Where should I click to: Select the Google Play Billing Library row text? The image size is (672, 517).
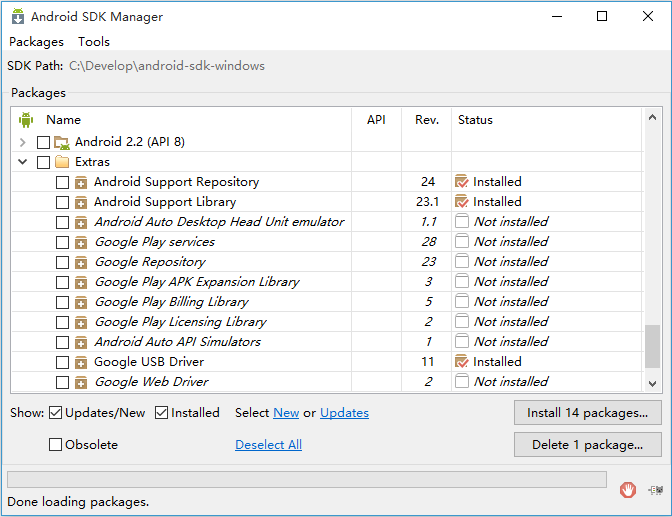(x=171, y=302)
